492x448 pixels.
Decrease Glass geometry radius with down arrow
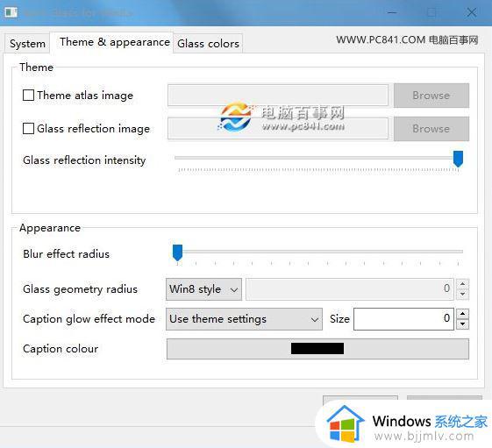[462, 295]
